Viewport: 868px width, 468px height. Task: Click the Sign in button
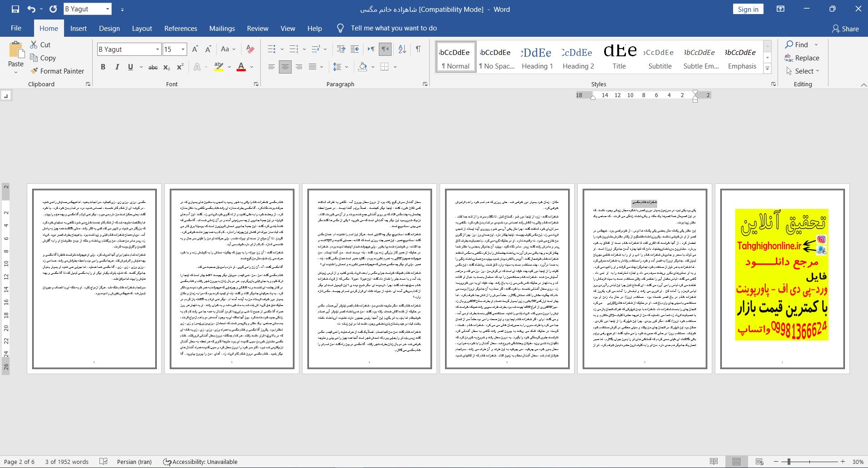748,9
